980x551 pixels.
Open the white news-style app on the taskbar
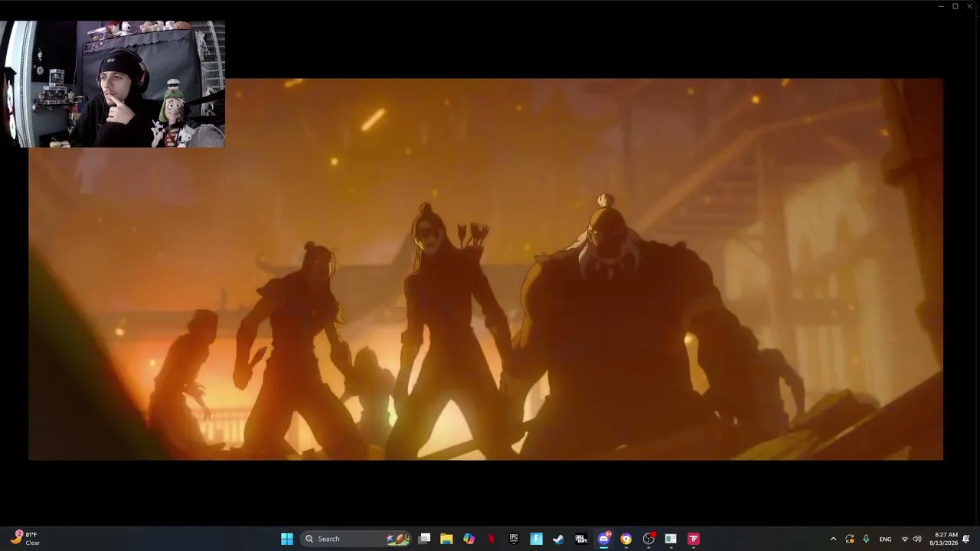[671, 539]
